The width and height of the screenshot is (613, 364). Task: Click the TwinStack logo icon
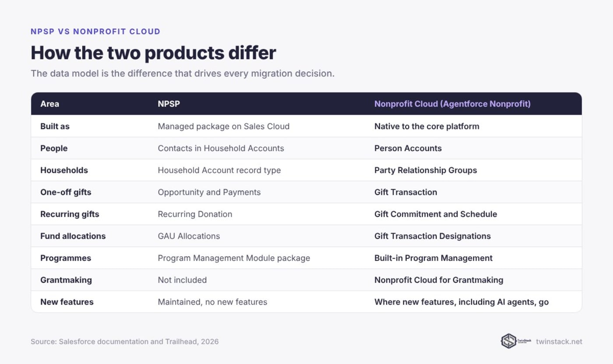pyautogui.click(x=516, y=341)
